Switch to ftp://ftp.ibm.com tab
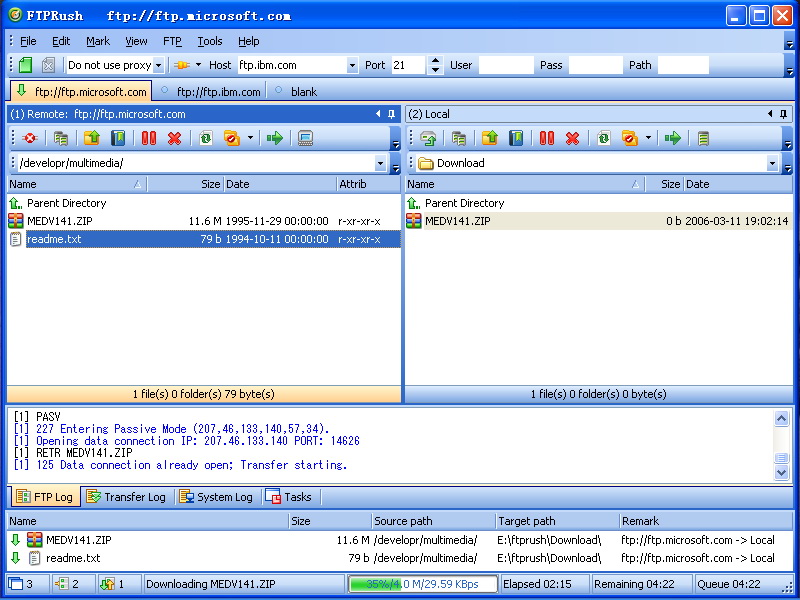The width and height of the screenshot is (800, 600). [210, 91]
